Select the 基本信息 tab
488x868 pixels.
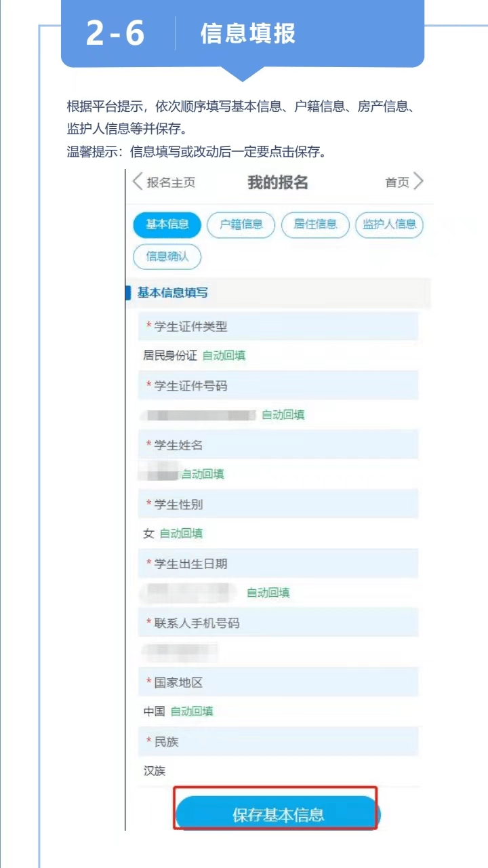167,224
